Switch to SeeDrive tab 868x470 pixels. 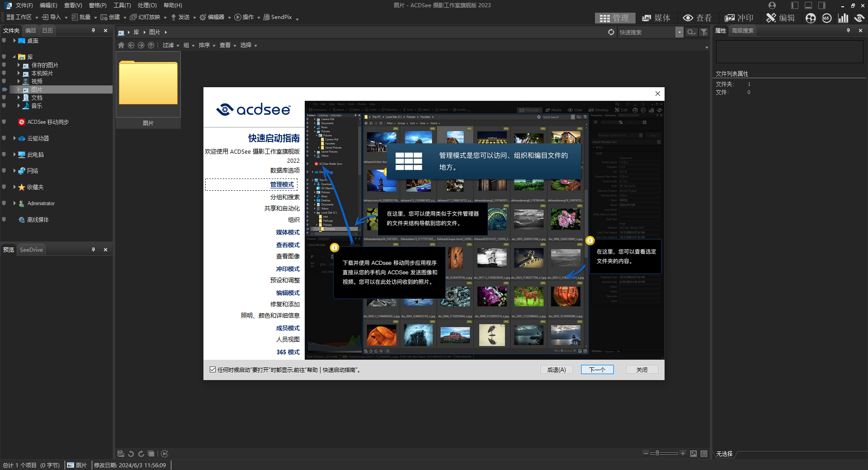31,249
